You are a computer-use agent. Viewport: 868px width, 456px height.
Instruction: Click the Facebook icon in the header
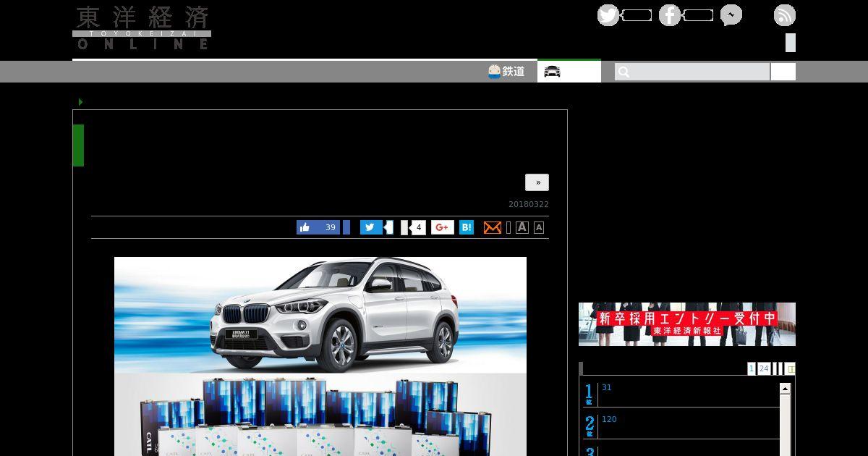coord(670,15)
